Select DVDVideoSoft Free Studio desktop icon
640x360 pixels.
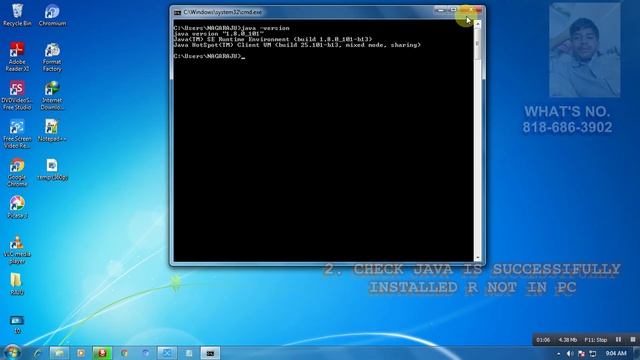tap(17, 95)
